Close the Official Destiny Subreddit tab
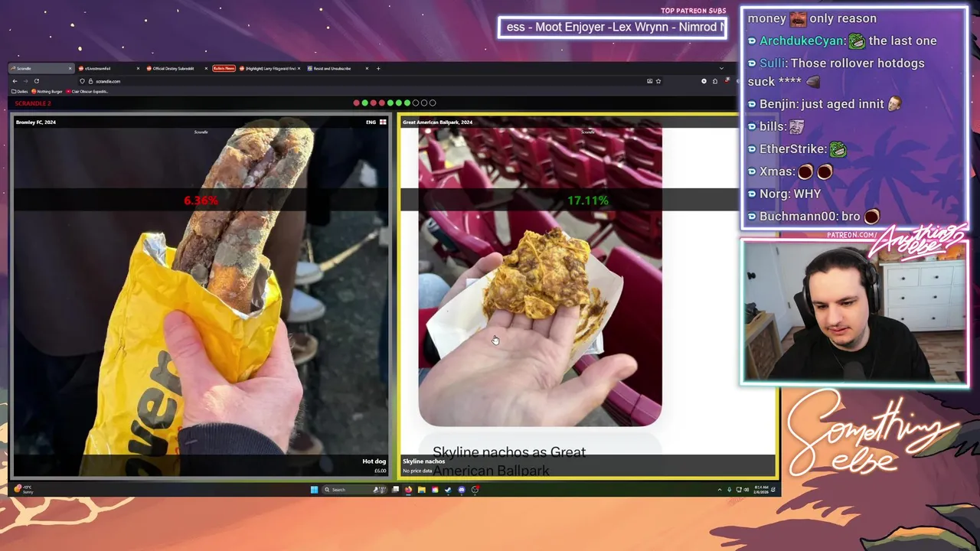This screenshot has height=551, width=980. coord(206,68)
